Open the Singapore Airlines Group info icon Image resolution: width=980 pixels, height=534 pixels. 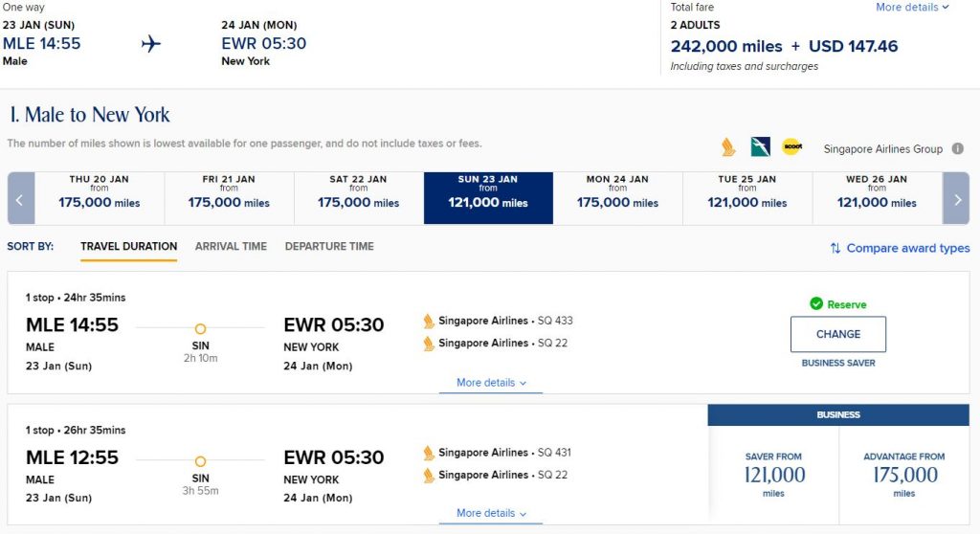[x=957, y=148]
